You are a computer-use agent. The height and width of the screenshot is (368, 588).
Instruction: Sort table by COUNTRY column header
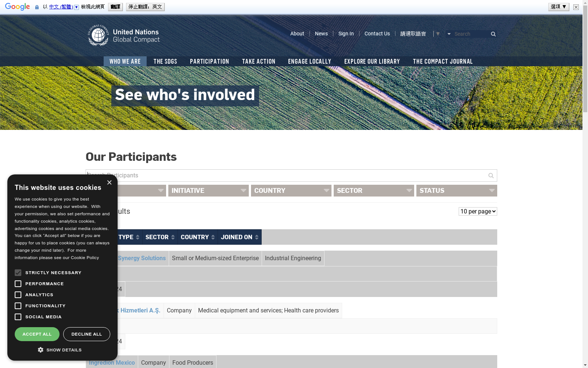[x=198, y=237]
